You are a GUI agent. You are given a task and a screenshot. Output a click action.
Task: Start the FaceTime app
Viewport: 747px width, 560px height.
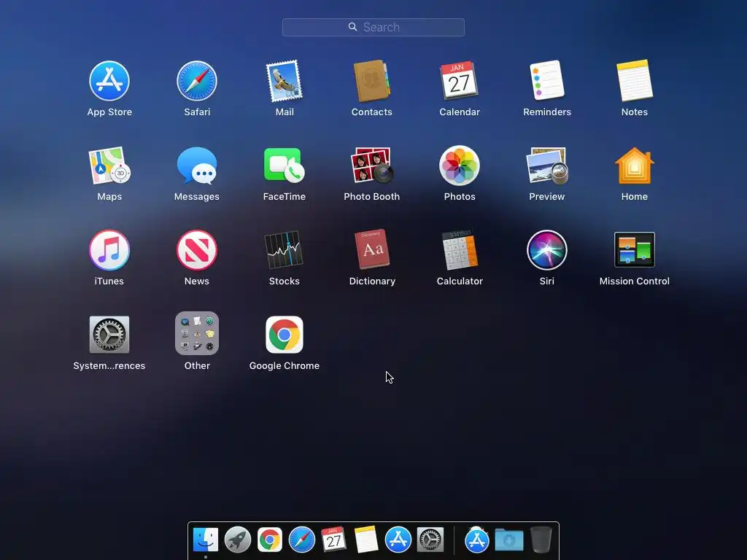pyautogui.click(x=285, y=166)
